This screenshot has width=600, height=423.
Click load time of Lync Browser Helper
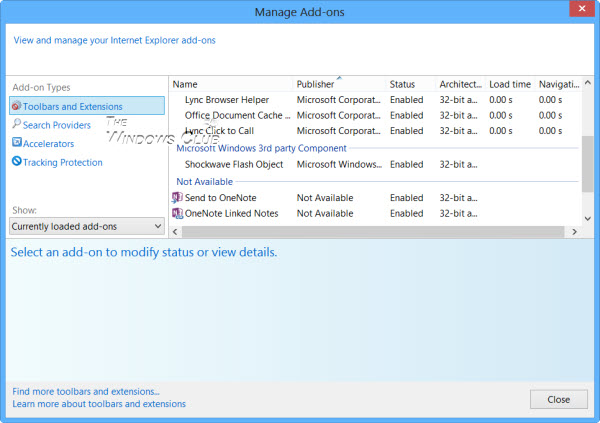pyautogui.click(x=501, y=100)
